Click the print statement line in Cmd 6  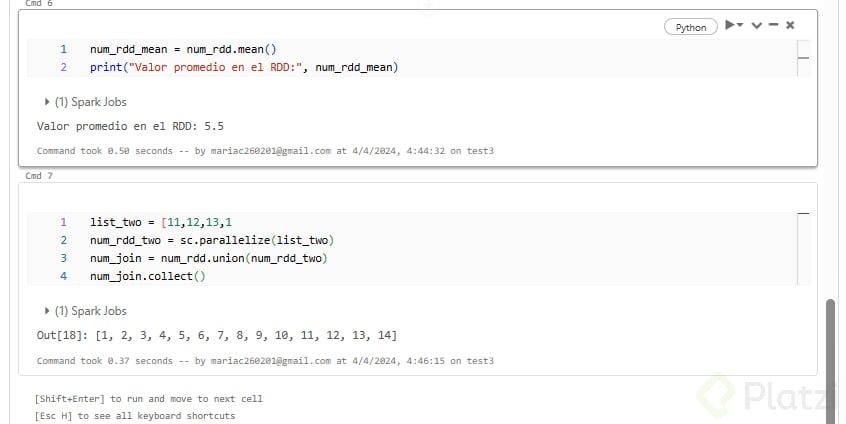pyautogui.click(x=243, y=67)
